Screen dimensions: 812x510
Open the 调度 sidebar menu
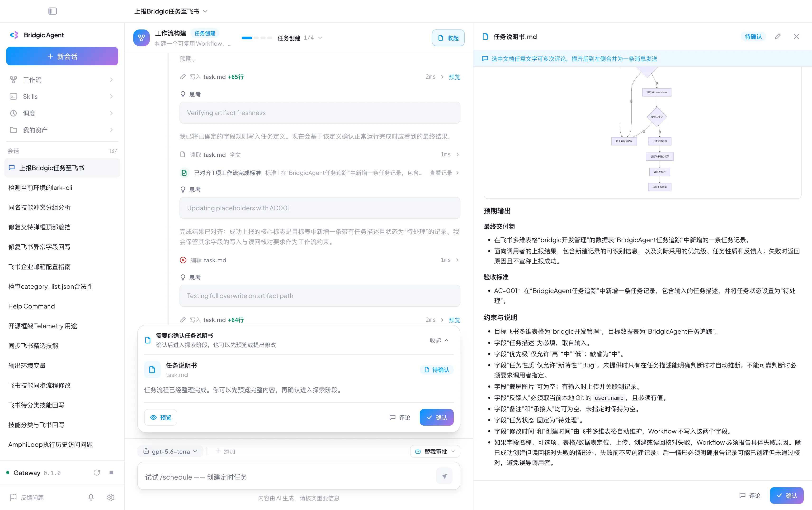(62, 113)
